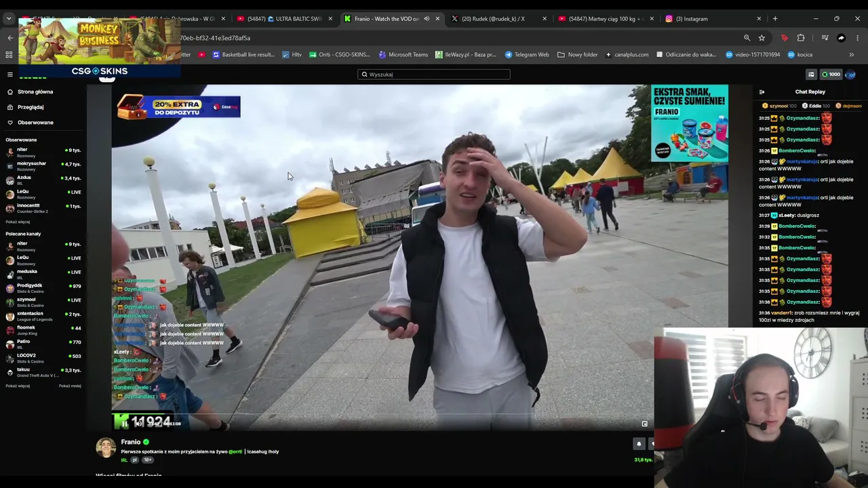Open the browser zoom magnifier icon
Image resolution: width=868 pixels, height=488 pixels.
[x=747, y=38]
